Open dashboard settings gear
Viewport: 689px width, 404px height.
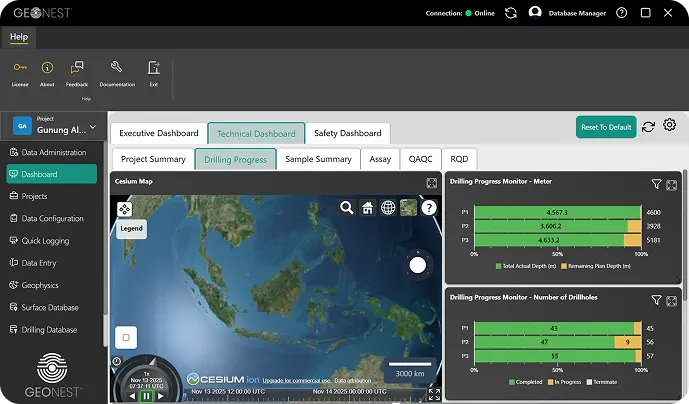pos(670,126)
